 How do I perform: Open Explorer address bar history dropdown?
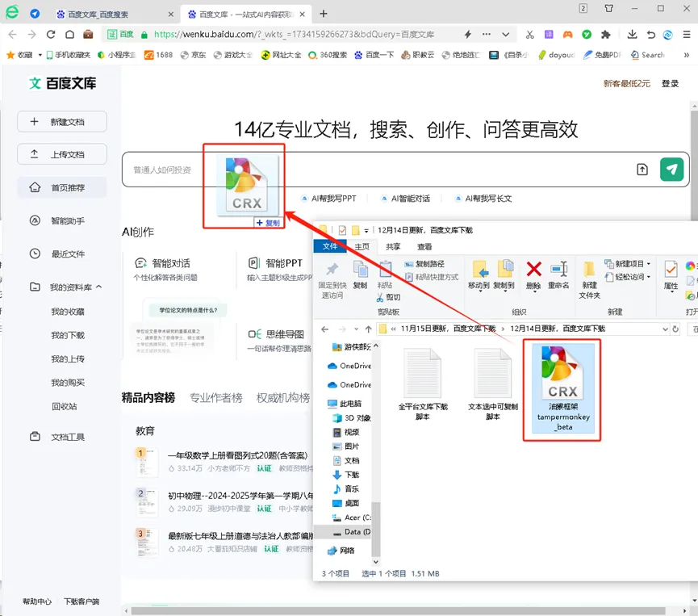tap(665, 329)
